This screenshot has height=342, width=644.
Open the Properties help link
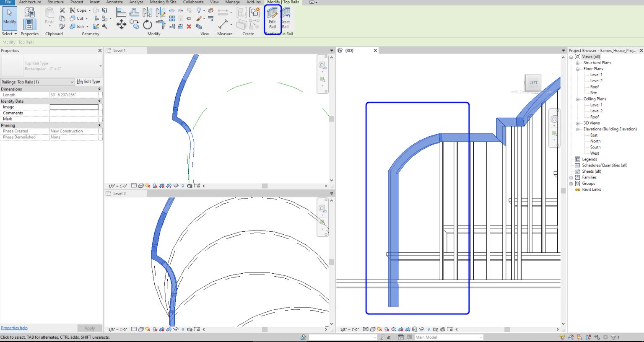(x=14, y=328)
